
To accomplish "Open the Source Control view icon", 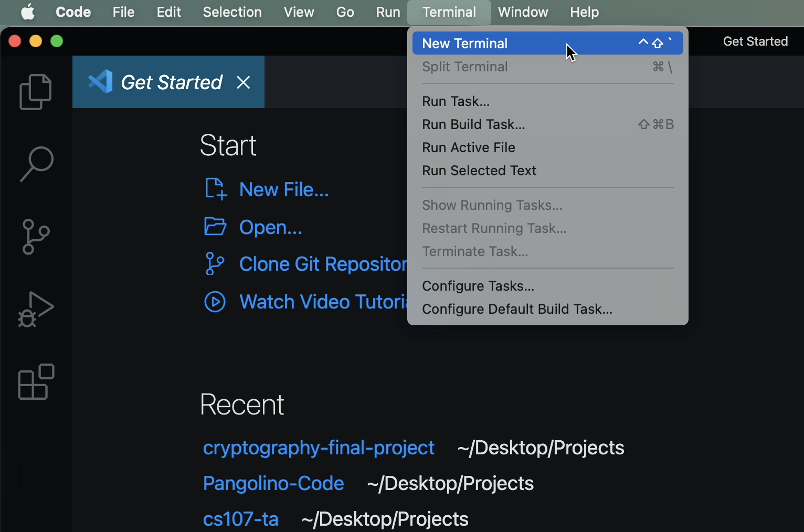I will (36, 237).
